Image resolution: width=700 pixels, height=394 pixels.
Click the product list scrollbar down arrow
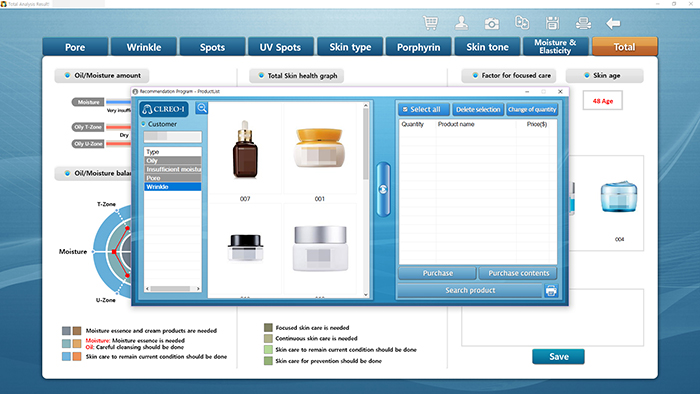tap(366, 294)
